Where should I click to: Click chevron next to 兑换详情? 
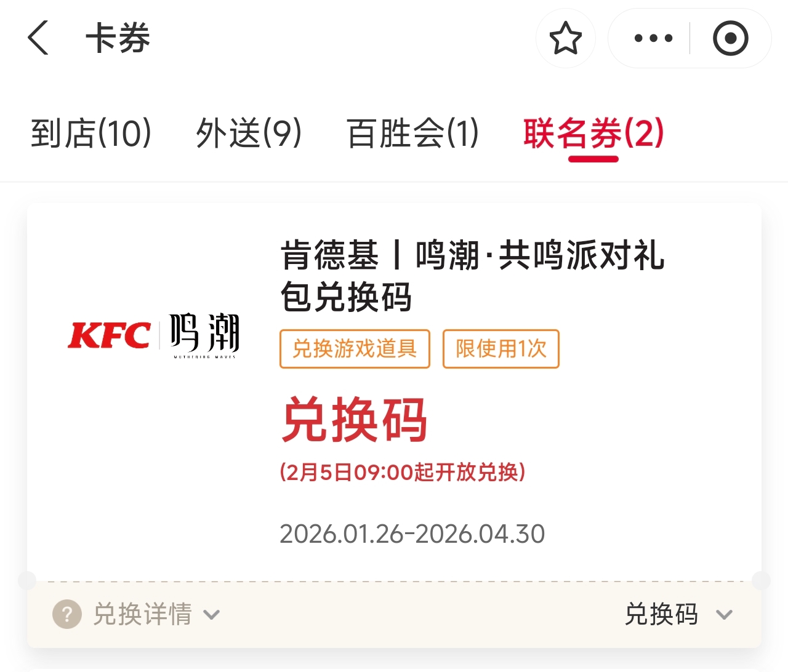(212, 615)
